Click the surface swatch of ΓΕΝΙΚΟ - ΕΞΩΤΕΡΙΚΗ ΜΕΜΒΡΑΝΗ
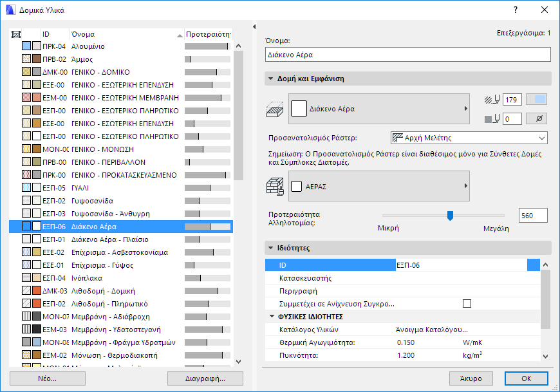Image resolution: width=560 pixels, height=392 pixels. tap(37, 97)
